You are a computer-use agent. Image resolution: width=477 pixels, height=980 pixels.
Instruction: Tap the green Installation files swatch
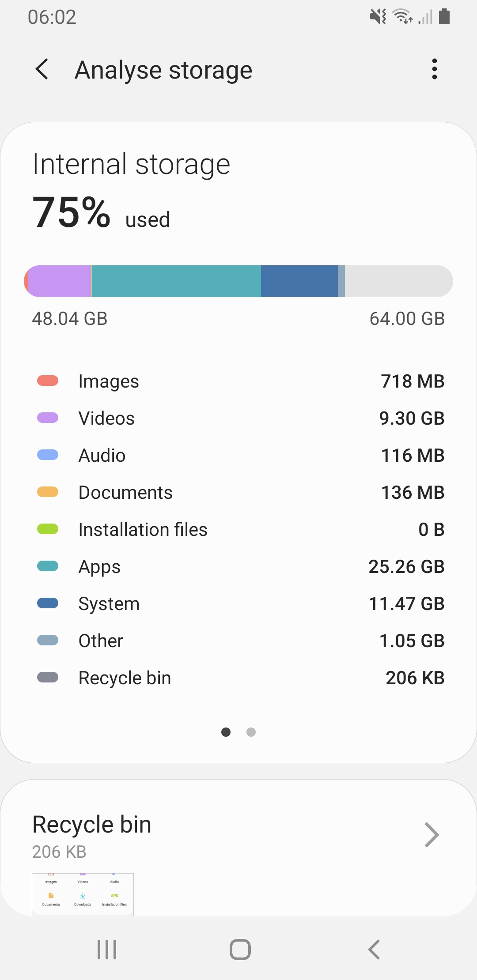[x=48, y=529]
